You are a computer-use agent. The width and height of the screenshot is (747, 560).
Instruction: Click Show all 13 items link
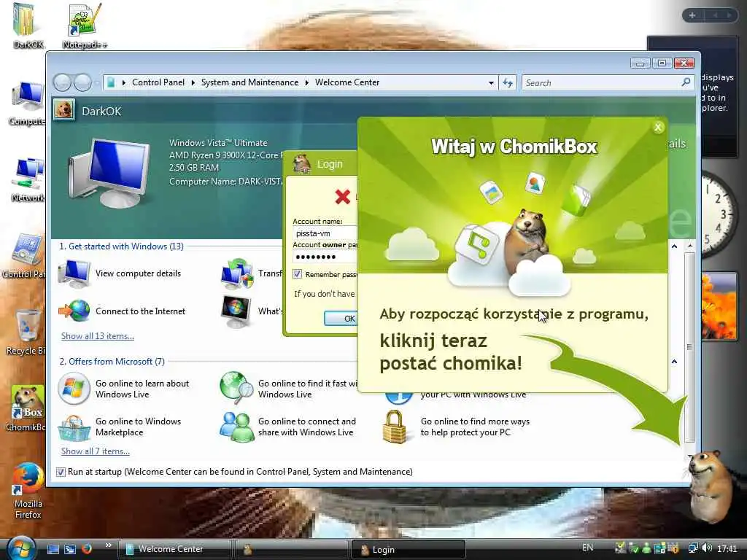98,335
